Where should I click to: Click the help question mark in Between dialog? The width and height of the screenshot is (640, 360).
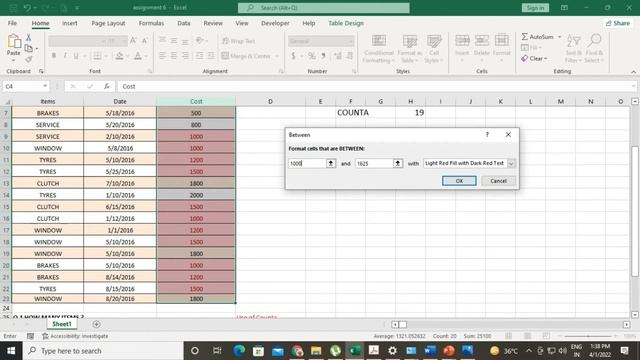[487, 134]
